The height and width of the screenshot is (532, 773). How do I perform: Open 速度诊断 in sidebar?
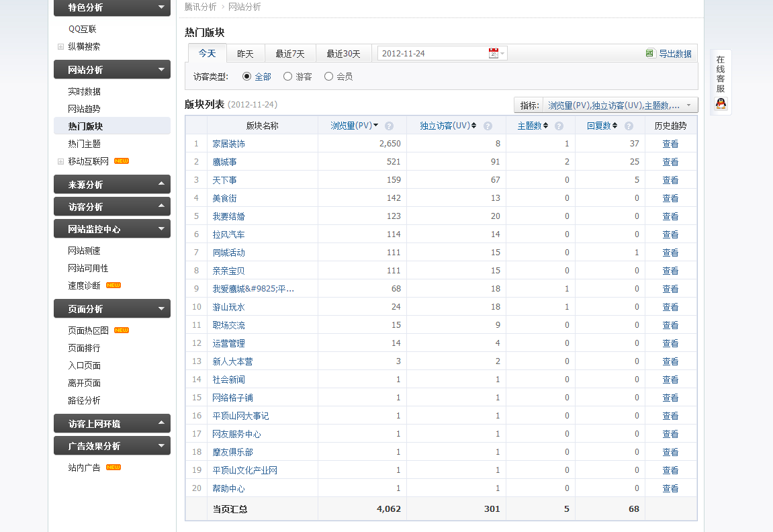tap(85, 286)
